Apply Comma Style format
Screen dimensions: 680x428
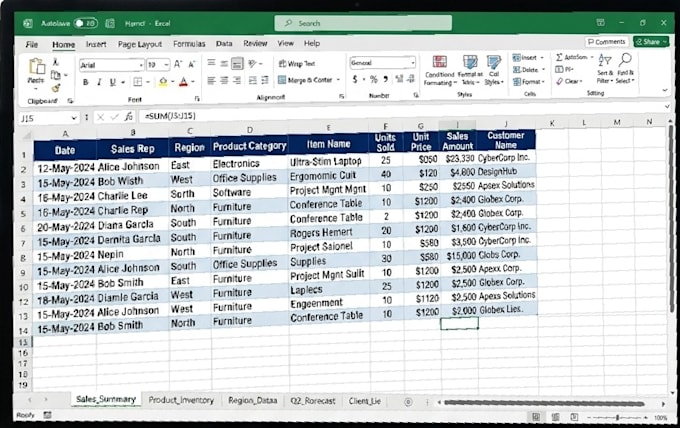[x=386, y=79]
